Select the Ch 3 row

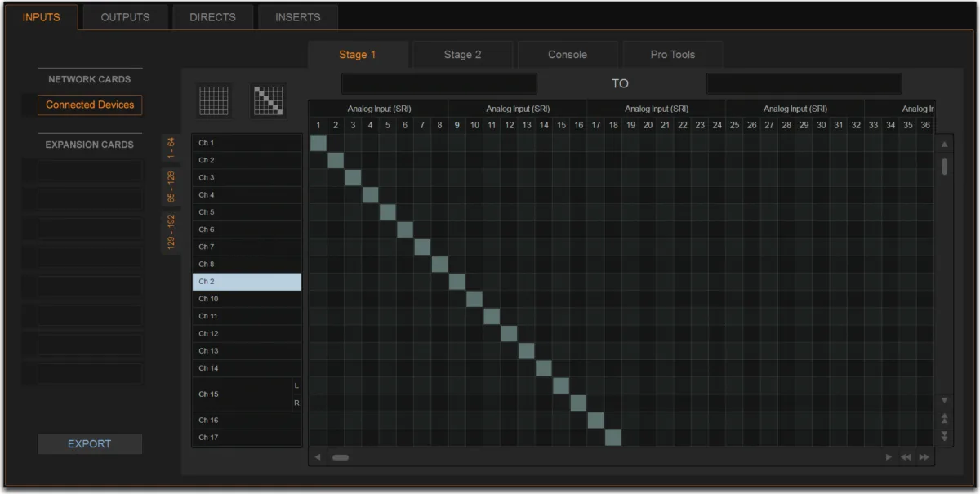[247, 178]
